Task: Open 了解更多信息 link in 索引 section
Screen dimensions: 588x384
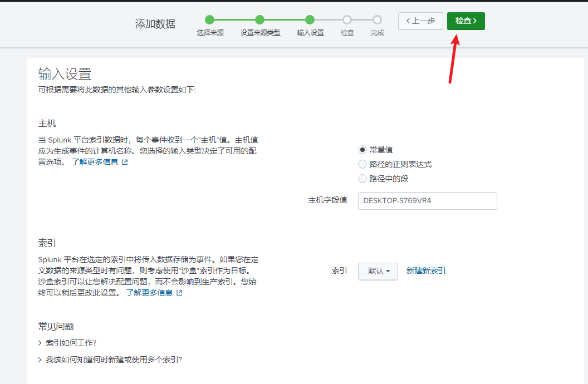Action: (x=149, y=292)
